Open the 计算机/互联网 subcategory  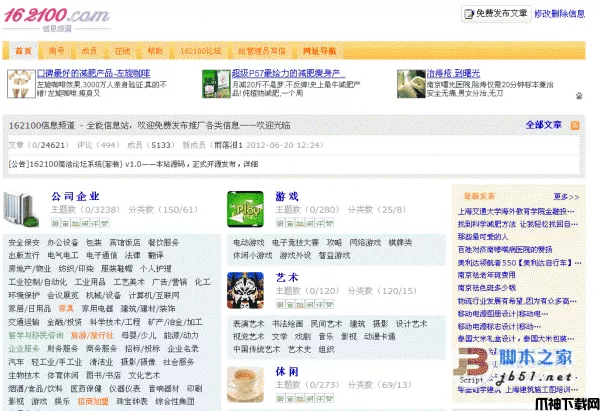click(154, 295)
